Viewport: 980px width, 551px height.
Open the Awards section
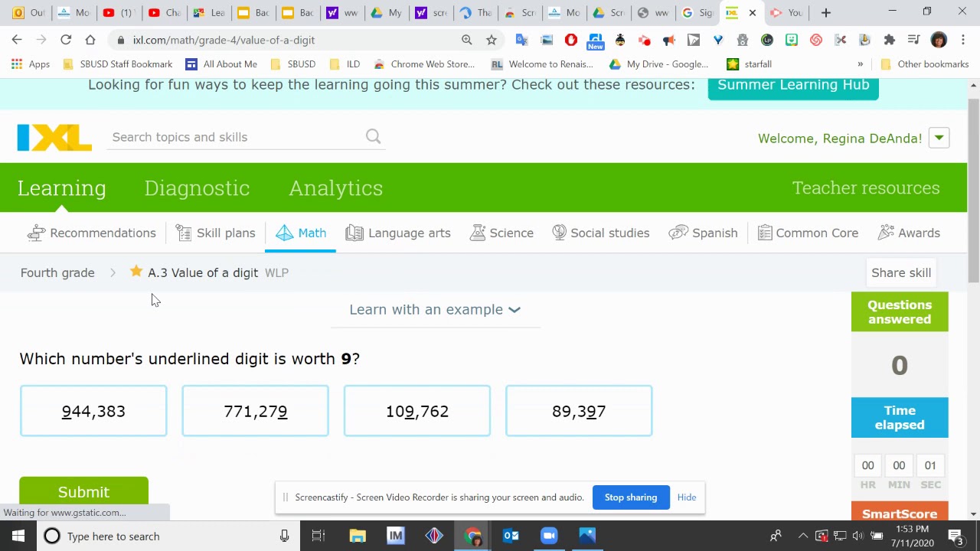pos(909,233)
